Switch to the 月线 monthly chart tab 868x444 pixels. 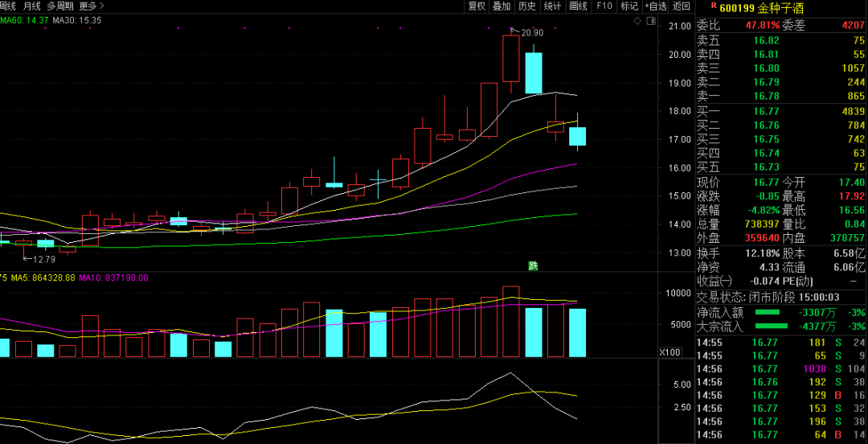(x=31, y=6)
